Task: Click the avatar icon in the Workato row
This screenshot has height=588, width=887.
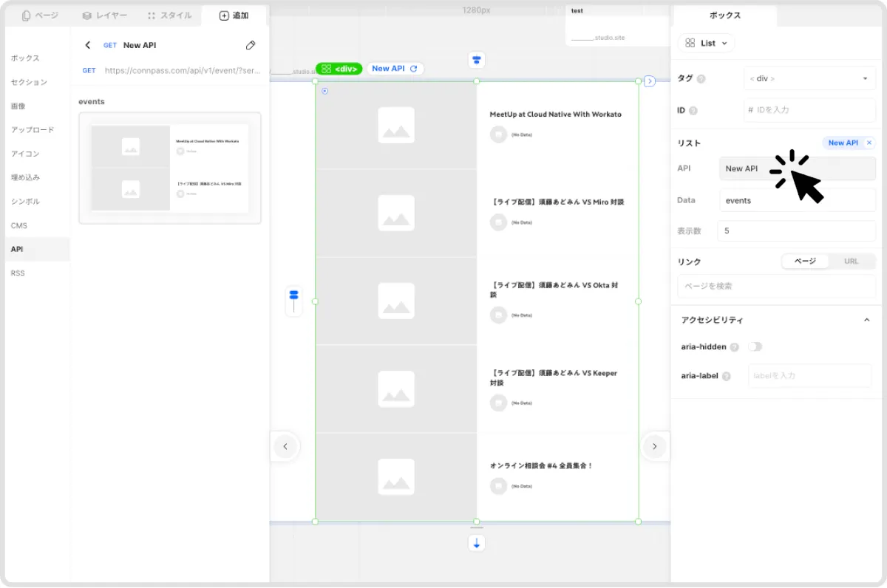Action: (x=499, y=134)
